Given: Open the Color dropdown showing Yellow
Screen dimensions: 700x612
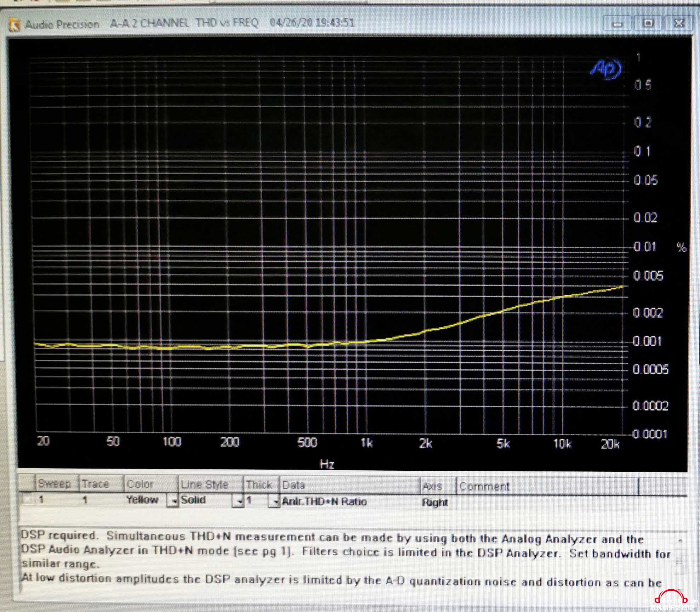Looking at the screenshot, I should 173,501.
